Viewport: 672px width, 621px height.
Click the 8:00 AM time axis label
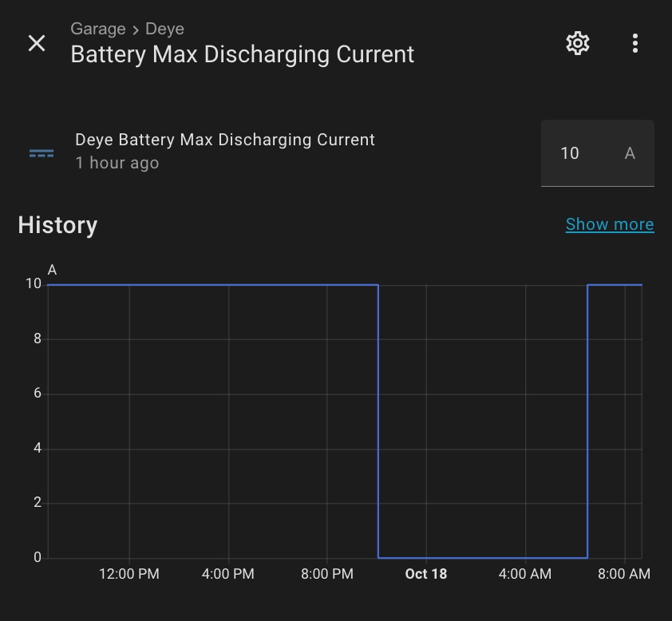[x=623, y=574]
